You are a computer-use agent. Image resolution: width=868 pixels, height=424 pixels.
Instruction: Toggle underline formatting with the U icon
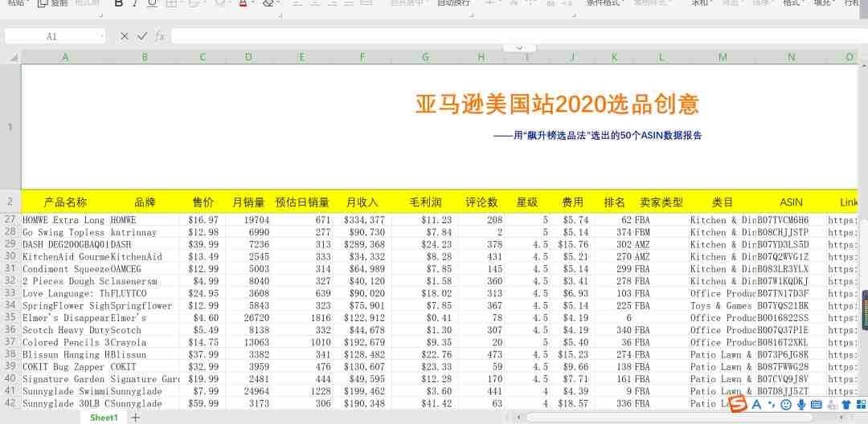point(152,3)
